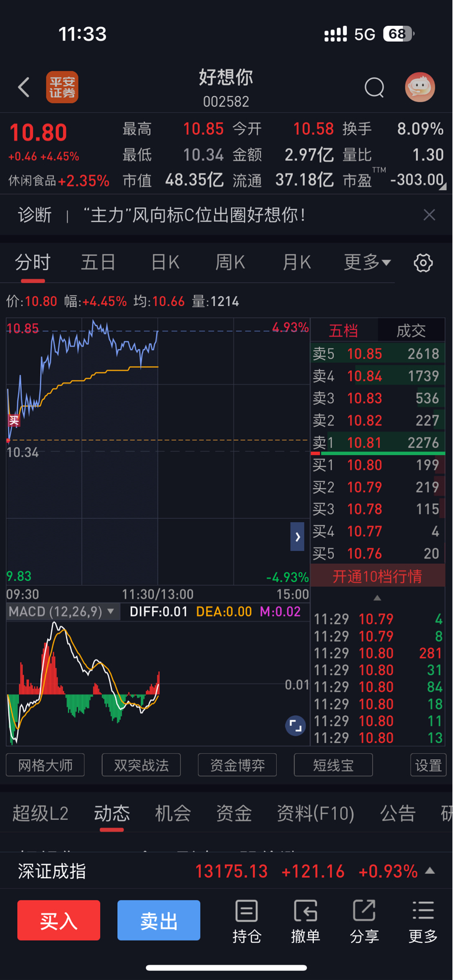Tap the trade row with volume 84
This screenshot has width=453, height=980.
[x=378, y=687]
